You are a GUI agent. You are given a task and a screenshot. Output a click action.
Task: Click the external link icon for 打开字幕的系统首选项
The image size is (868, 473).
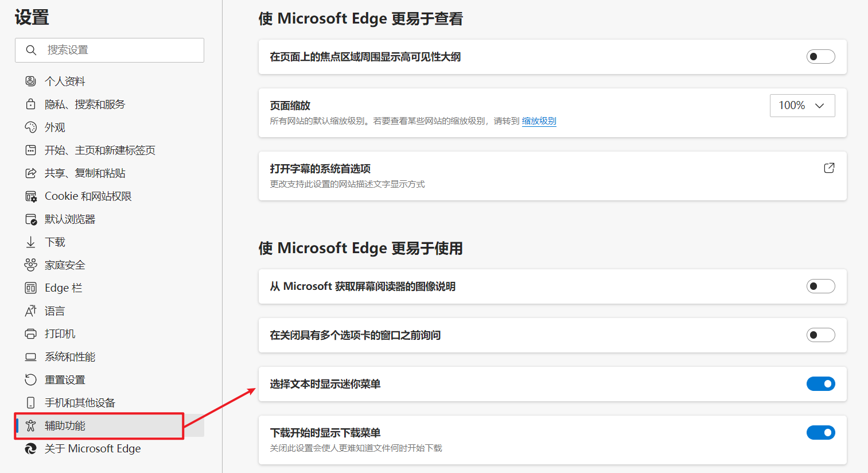[829, 168]
